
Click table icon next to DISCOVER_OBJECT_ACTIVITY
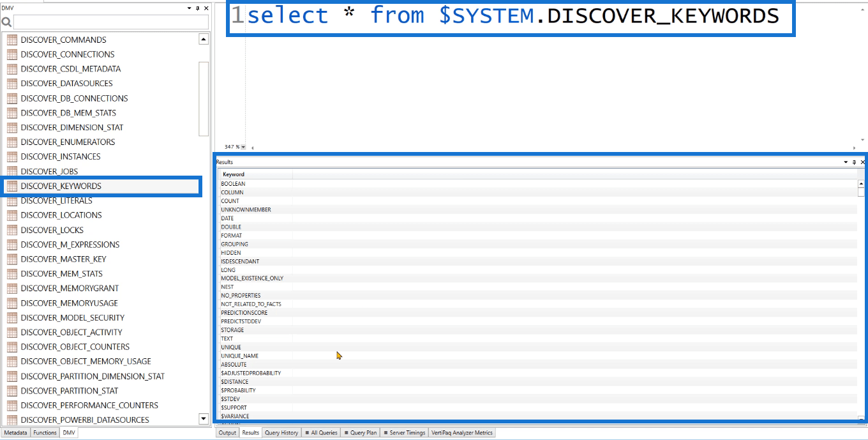(12, 332)
